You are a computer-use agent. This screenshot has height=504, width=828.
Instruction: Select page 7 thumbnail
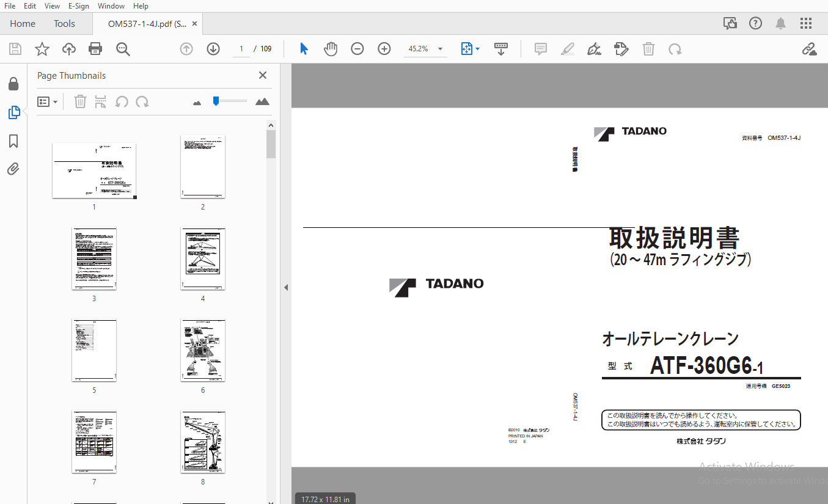coord(94,442)
